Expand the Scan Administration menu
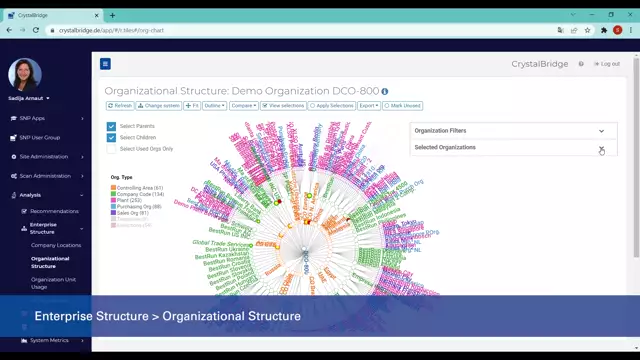The image size is (640, 360). point(46,176)
